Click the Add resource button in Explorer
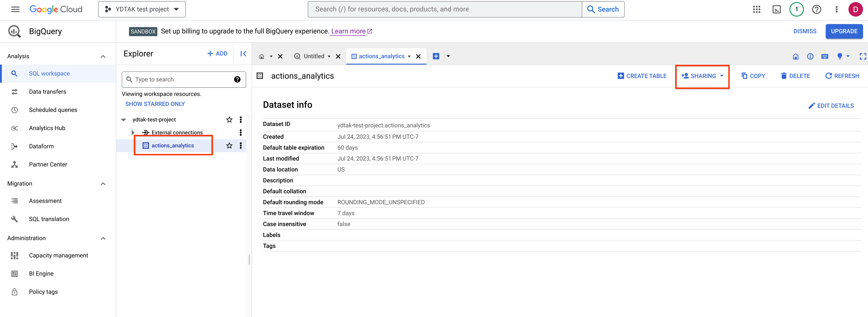The width and height of the screenshot is (868, 317). (x=218, y=54)
